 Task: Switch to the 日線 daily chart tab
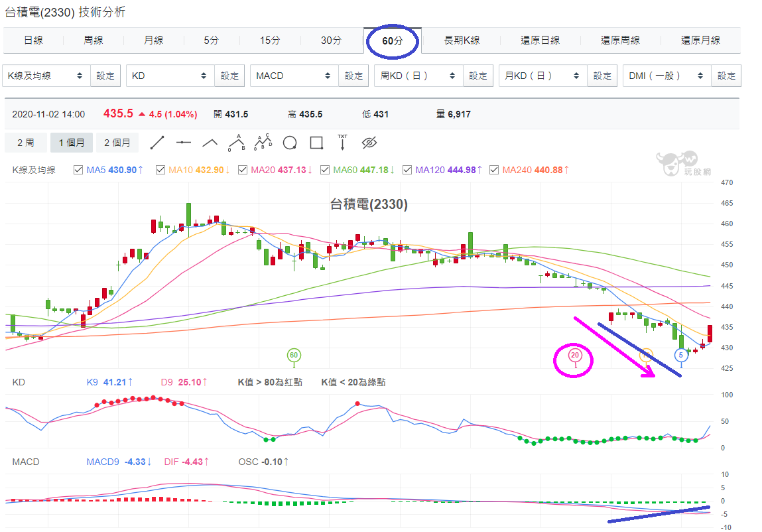[x=33, y=40]
